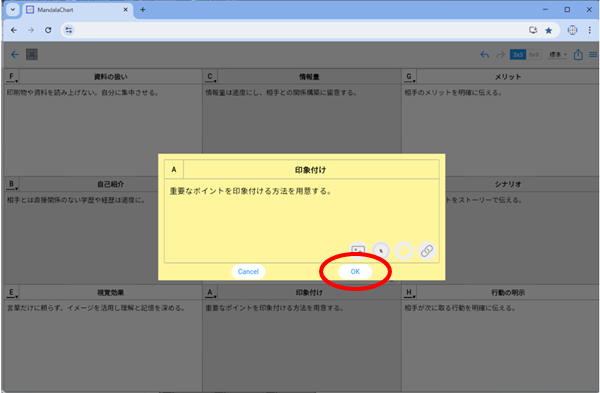Open the browser profile avatar
Viewport: 600px width, 393px height.
572,30
